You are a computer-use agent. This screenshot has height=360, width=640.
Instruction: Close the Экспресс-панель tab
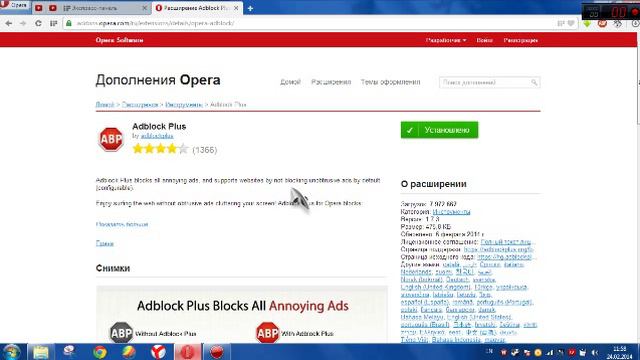tap(144, 8)
